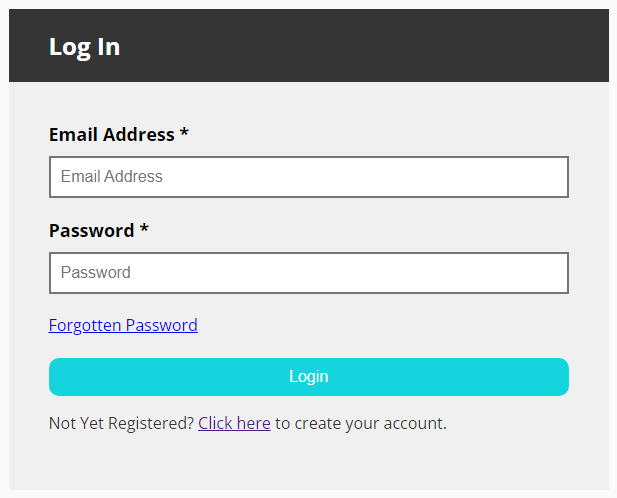The image size is (617, 498).
Task: Click the "Email Address" placeholder text
Action: (111, 177)
